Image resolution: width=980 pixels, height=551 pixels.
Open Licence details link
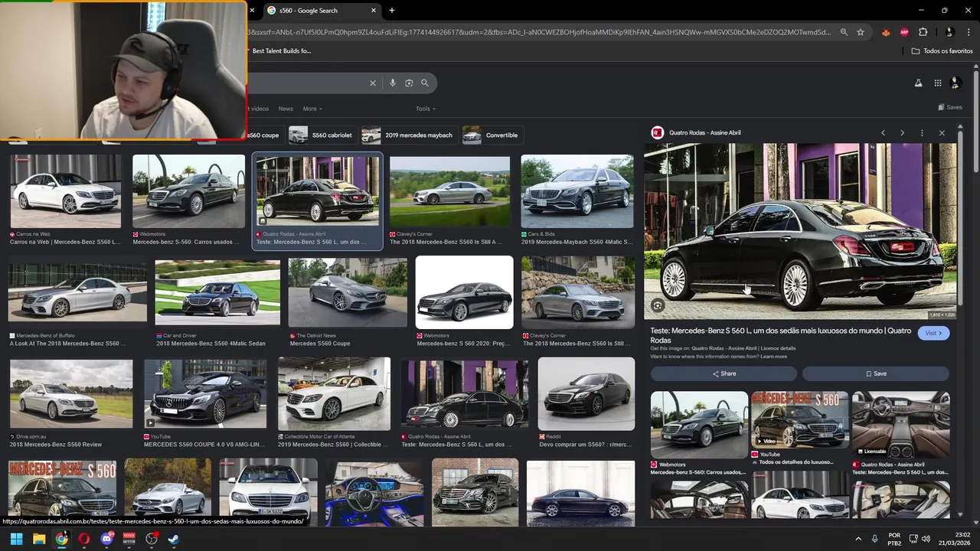(779, 348)
